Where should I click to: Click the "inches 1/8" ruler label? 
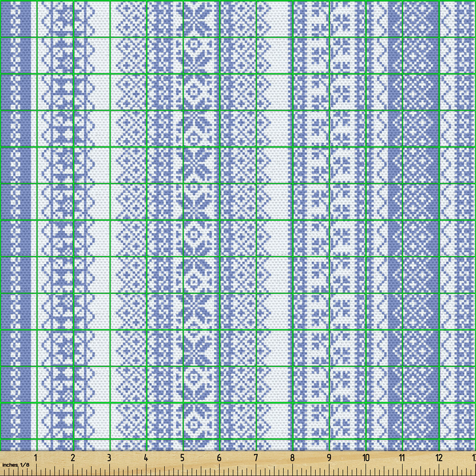click(16, 465)
